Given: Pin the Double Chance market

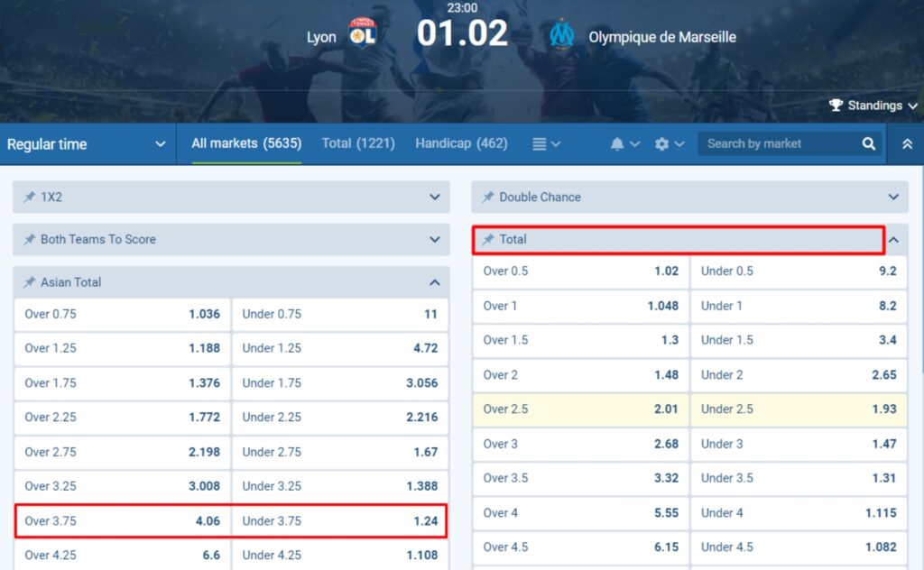Looking at the screenshot, I should click(488, 197).
